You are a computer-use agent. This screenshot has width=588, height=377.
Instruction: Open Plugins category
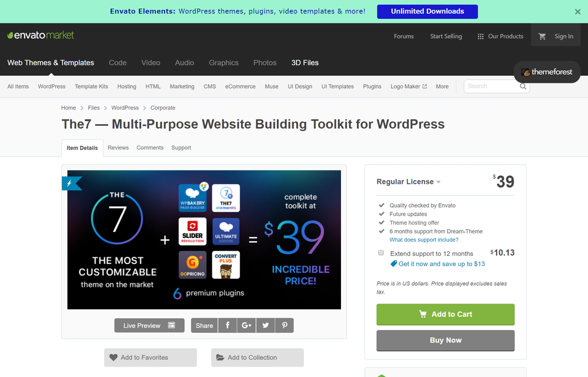click(x=372, y=86)
